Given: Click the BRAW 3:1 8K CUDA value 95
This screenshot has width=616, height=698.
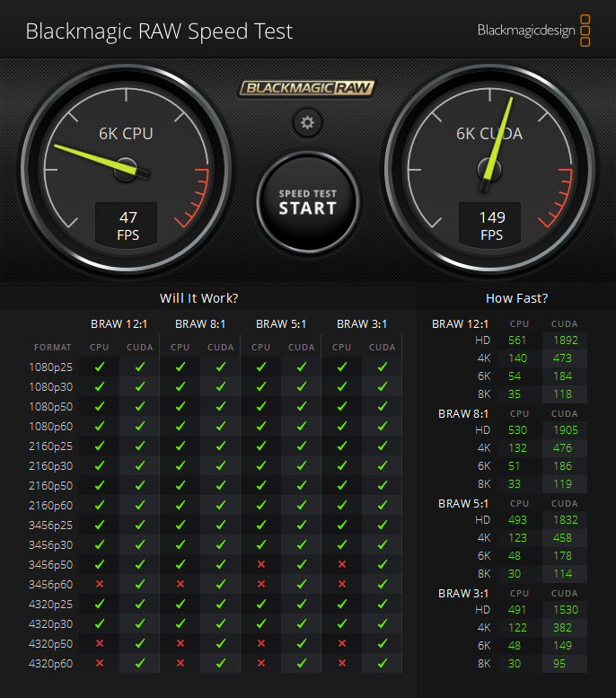Looking at the screenshot, I should 559,664.
